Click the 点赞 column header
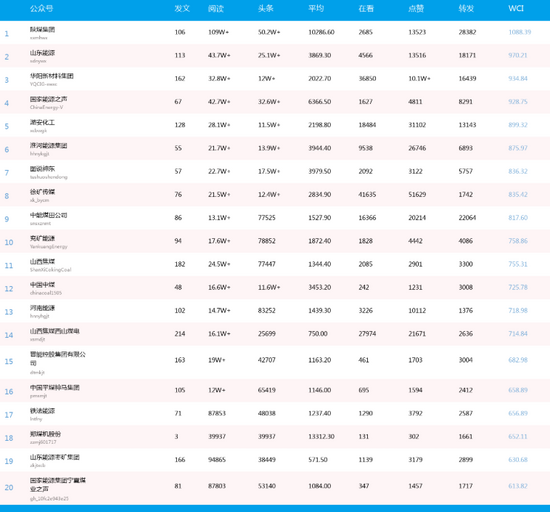Viewport: 550px width, 512px height. (416, 9)
